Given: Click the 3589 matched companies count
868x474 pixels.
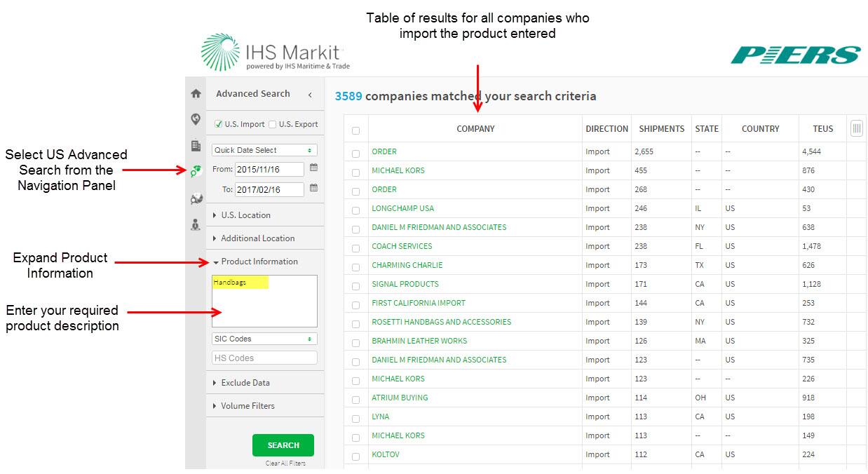Looking at the screenshot, I should pyautogui.click(x=348, y=96).
